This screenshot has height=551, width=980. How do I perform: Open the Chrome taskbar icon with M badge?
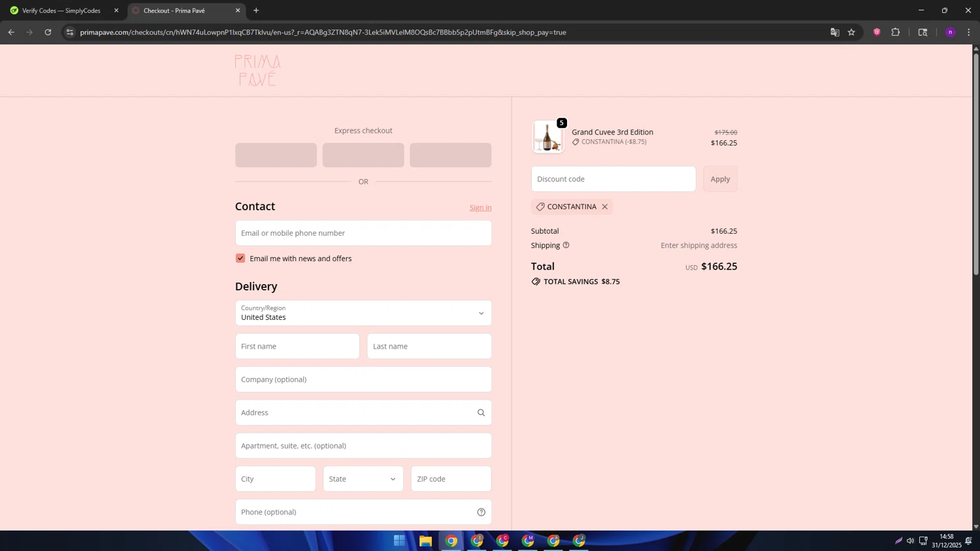click(528, 541)
